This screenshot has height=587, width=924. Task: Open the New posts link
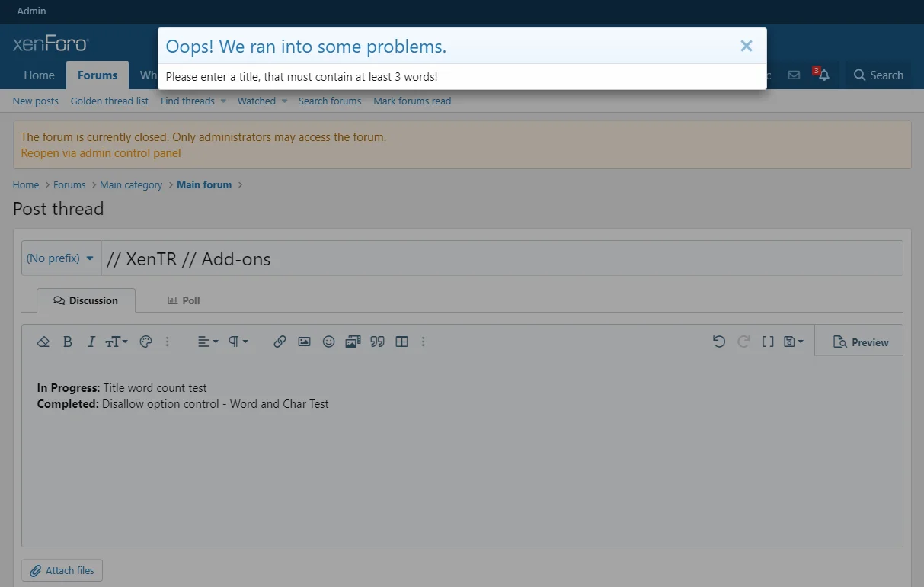(36, 101)
